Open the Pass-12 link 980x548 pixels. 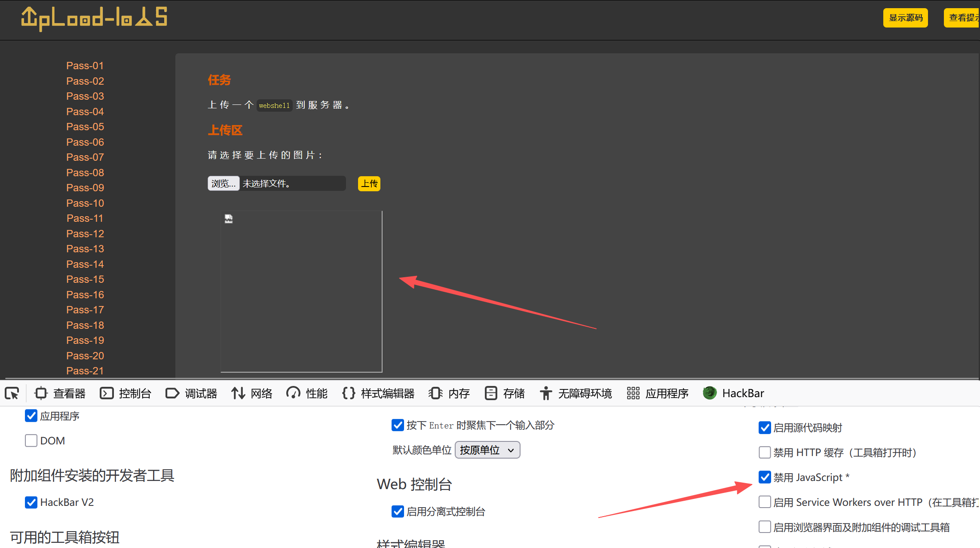pyautogui.click(x=85, y=234)
